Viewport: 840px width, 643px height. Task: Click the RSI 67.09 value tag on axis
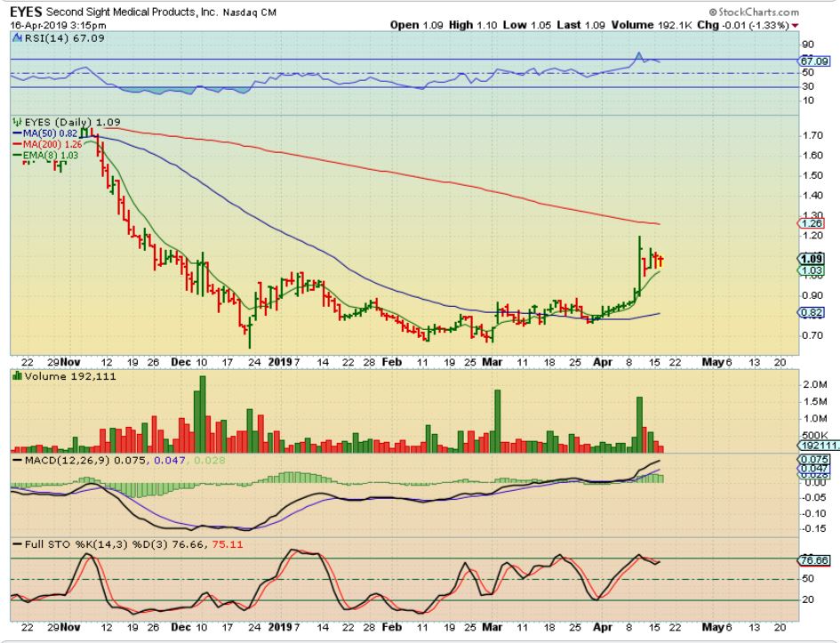814,61
